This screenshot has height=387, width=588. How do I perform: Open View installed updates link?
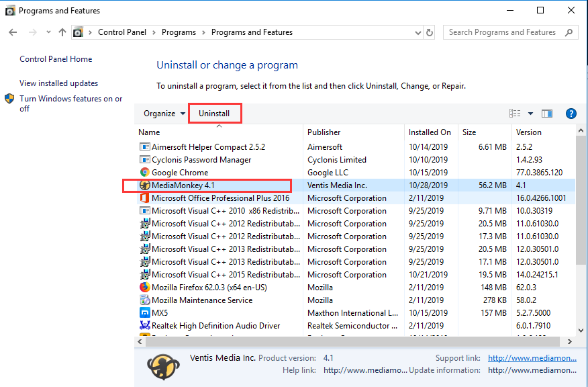point(59,83)
